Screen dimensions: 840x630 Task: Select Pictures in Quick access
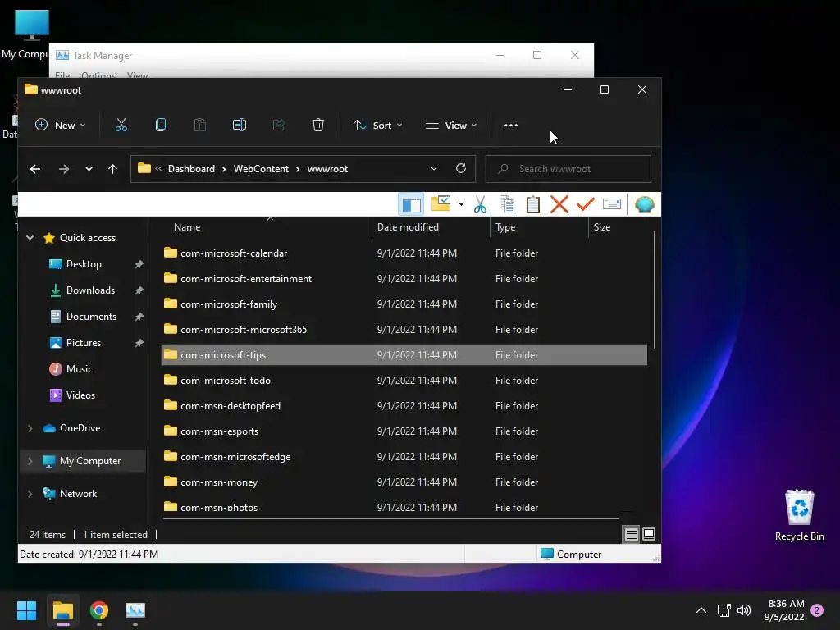[x=84, y=342]
